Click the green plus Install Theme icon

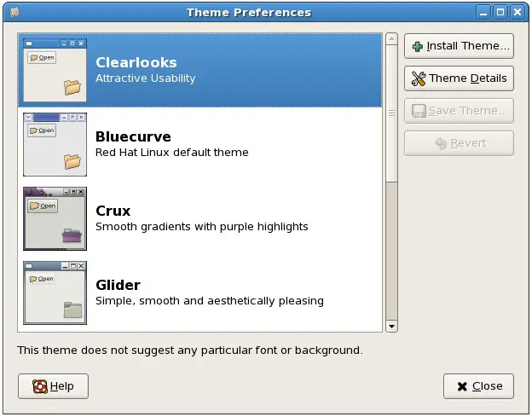point(418,46)
